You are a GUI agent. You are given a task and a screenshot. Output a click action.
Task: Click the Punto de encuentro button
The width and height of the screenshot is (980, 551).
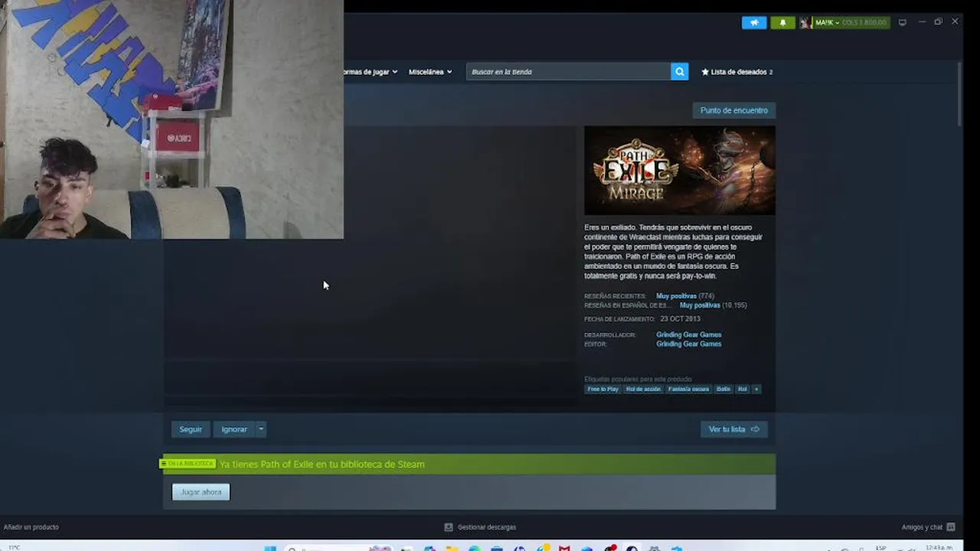click(734, 110)
